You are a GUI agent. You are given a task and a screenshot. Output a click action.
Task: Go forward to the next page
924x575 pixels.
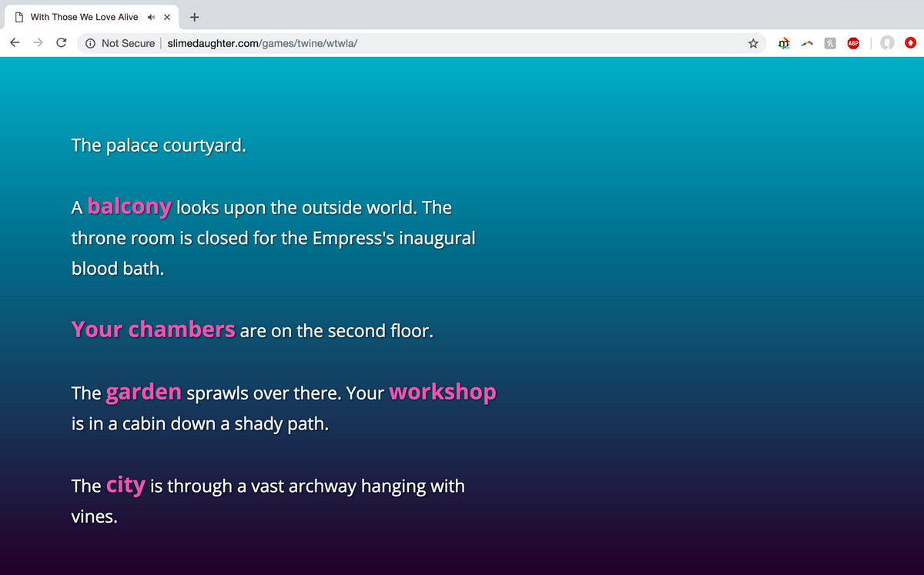pos(38,43)
